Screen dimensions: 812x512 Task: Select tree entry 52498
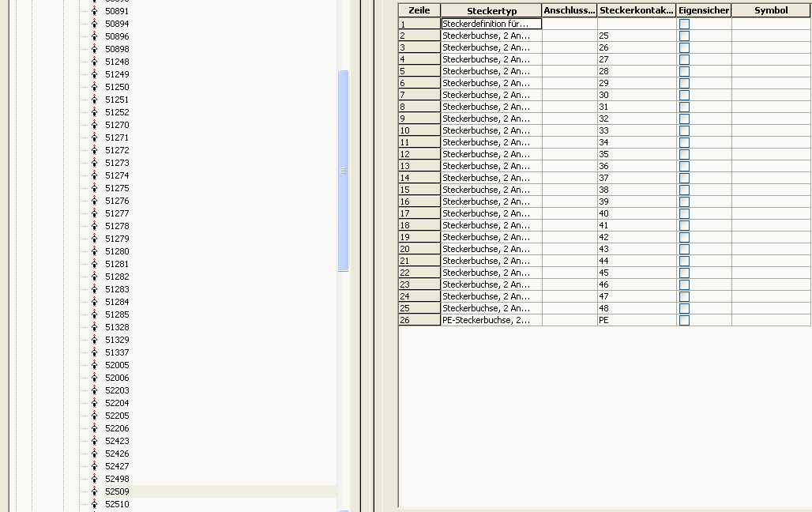(117, 479)
